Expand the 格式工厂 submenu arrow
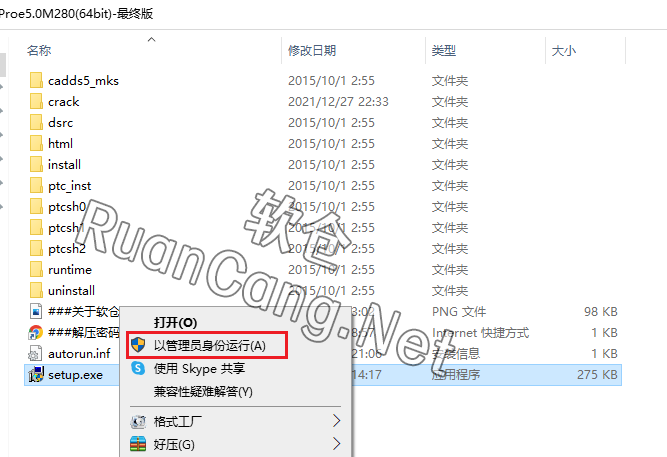The width and height of the screenshot is (667, 457). 336,421
